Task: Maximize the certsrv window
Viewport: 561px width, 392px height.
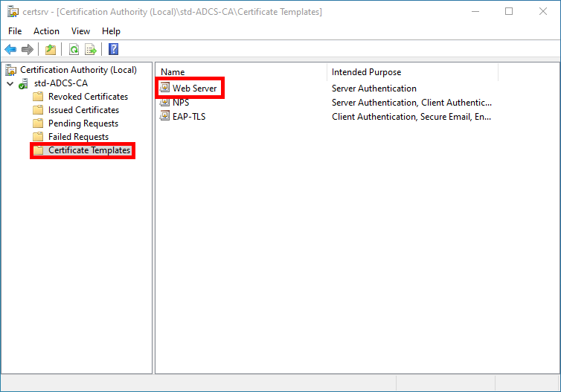Action: coord(509,11)
